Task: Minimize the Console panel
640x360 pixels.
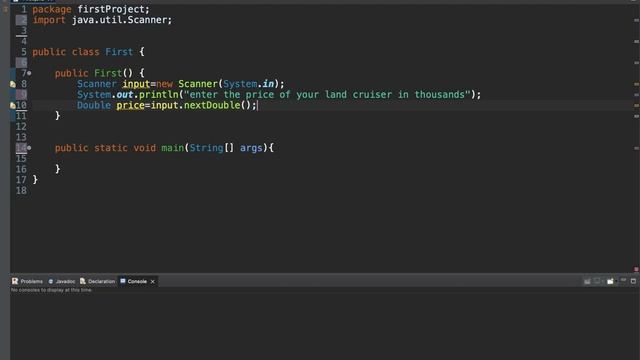Action: [x=623, y=280]
